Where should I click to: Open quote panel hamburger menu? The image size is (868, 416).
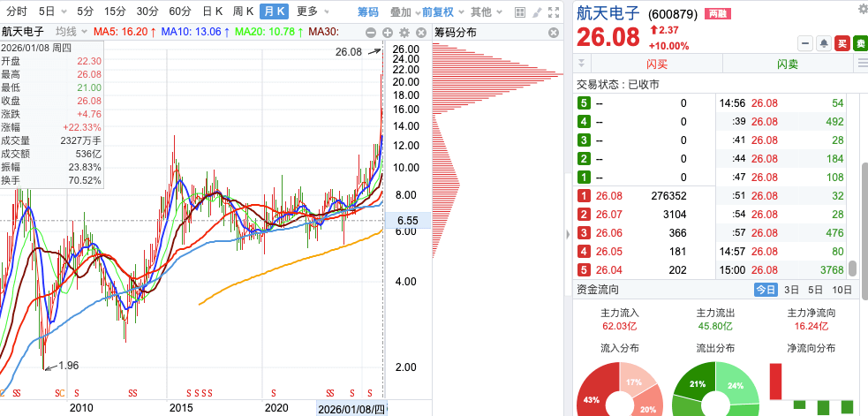point(862,63)
